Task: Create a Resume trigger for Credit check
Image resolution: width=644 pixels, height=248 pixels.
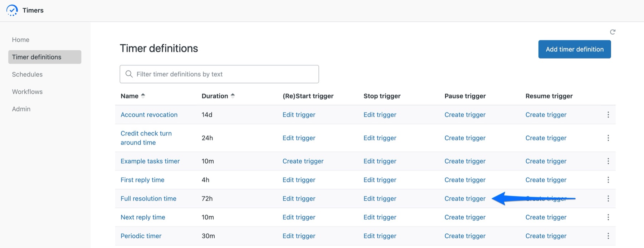Action: click(546, 138)
